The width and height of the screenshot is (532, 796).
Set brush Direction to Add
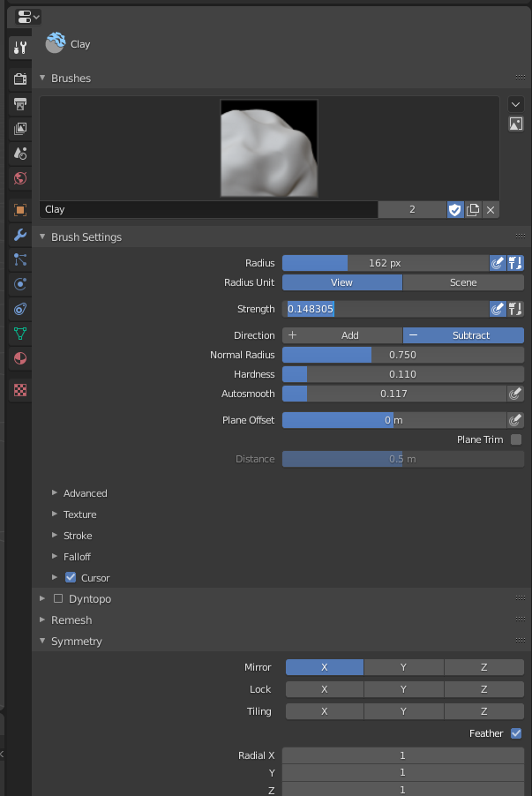[342, 335]
